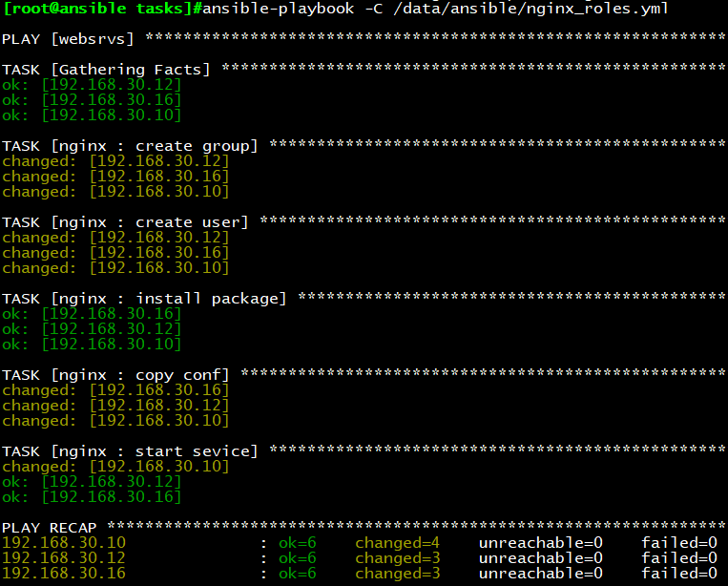This screenshot has height=586, width=728.
Task: Select ok 192.168.30.16 under install package
Action: click(x=92, y=314)
